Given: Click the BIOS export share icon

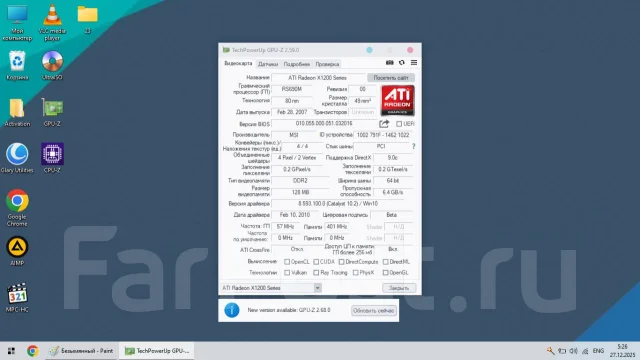Looking at the screenshot, I should tap(384, 123).
